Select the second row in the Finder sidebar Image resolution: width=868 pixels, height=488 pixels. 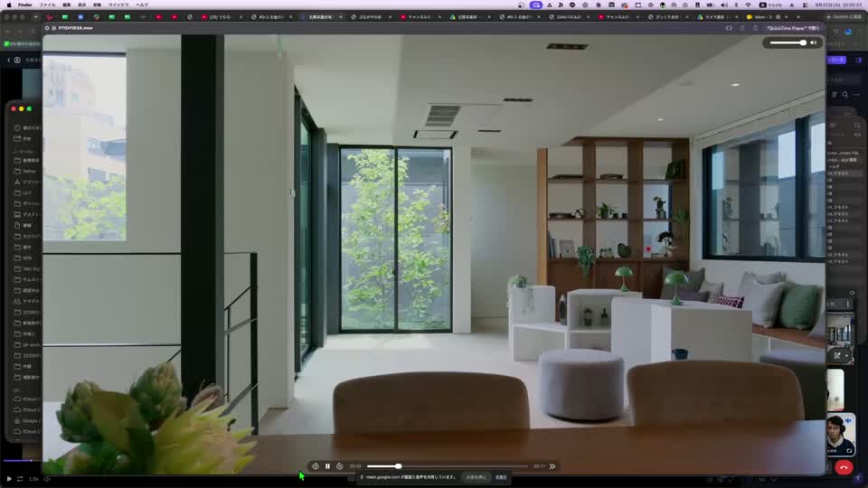click(26, 139)
